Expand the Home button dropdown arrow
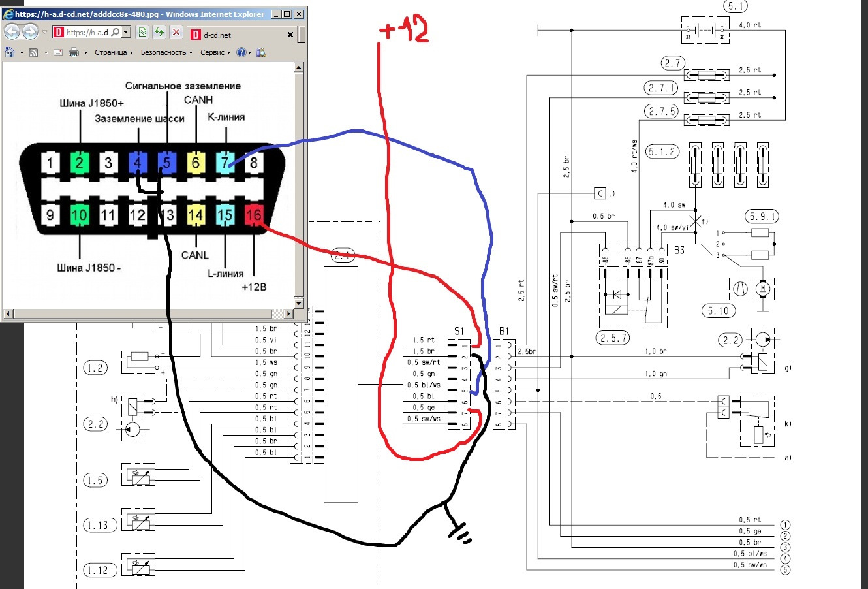 pos(21,52)
